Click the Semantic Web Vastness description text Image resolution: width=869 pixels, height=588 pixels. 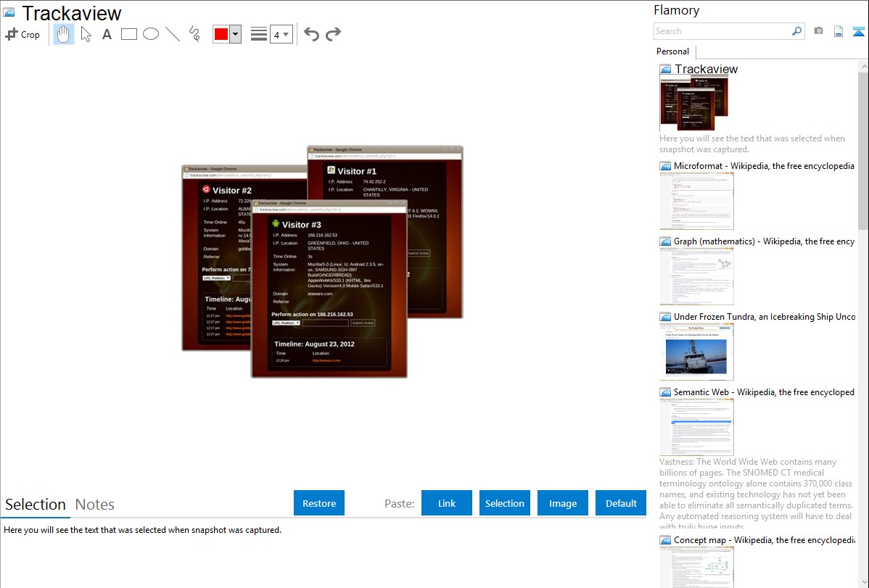click(756, 494)
